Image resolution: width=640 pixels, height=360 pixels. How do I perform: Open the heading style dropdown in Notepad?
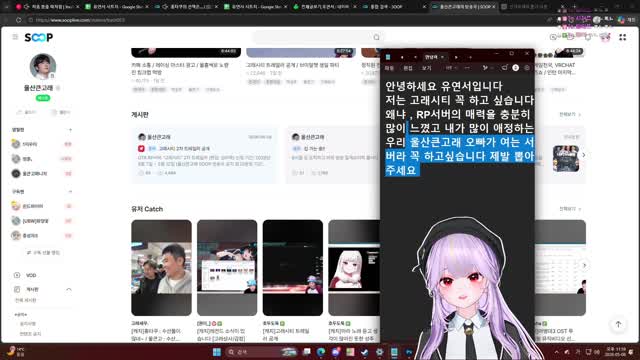pyautogui.click(x=451, y=68)
